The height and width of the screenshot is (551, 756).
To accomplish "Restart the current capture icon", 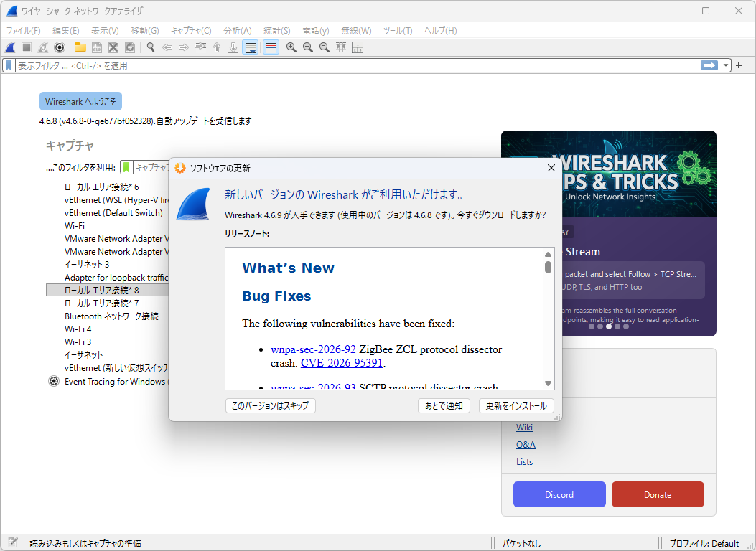I will pos(43,47).
